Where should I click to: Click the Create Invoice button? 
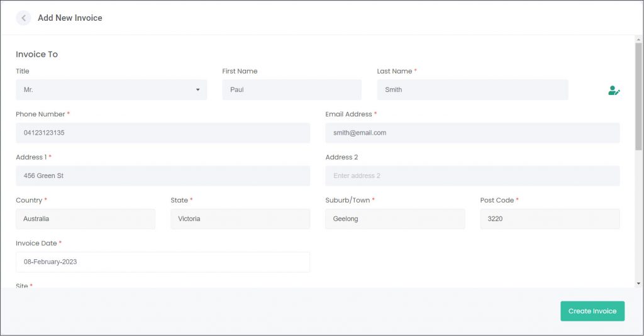[592, 311]
